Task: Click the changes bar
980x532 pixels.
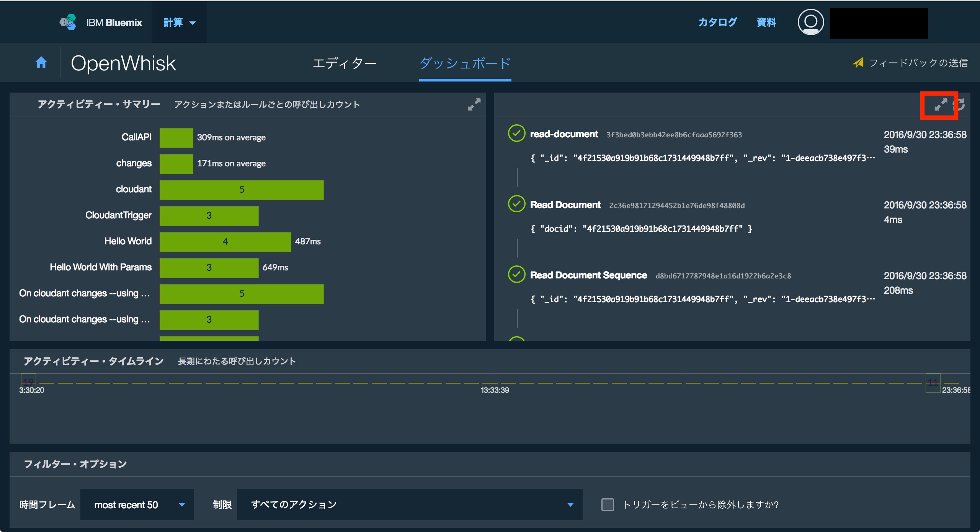Action: point(176,164)
